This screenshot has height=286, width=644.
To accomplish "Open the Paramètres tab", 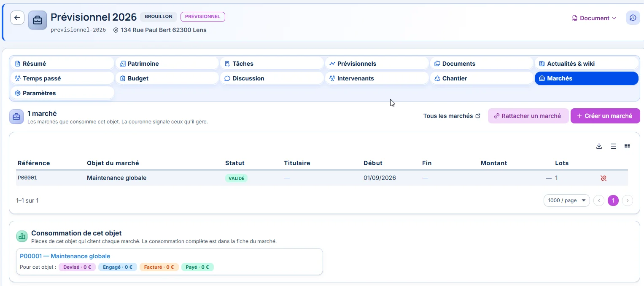I will (x=62, y=93).
